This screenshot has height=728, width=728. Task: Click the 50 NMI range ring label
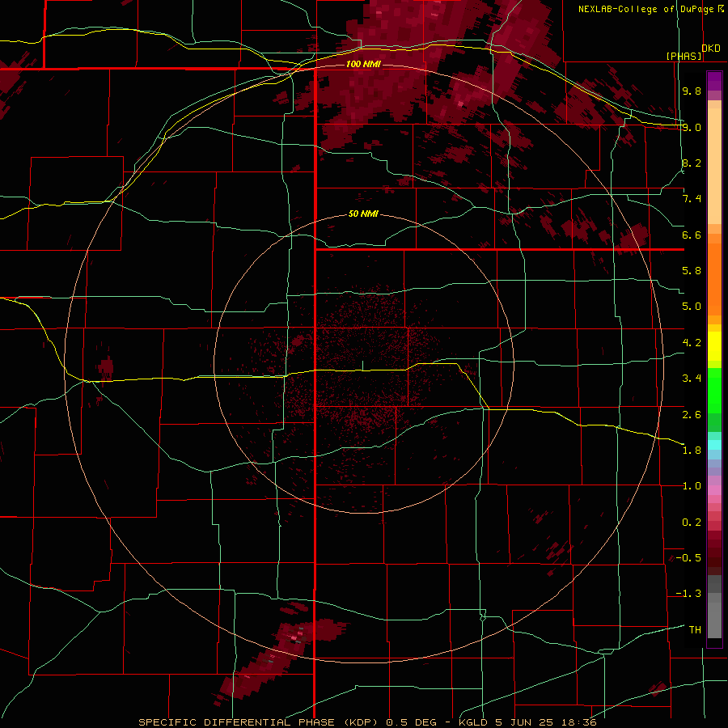pos(363,214)
